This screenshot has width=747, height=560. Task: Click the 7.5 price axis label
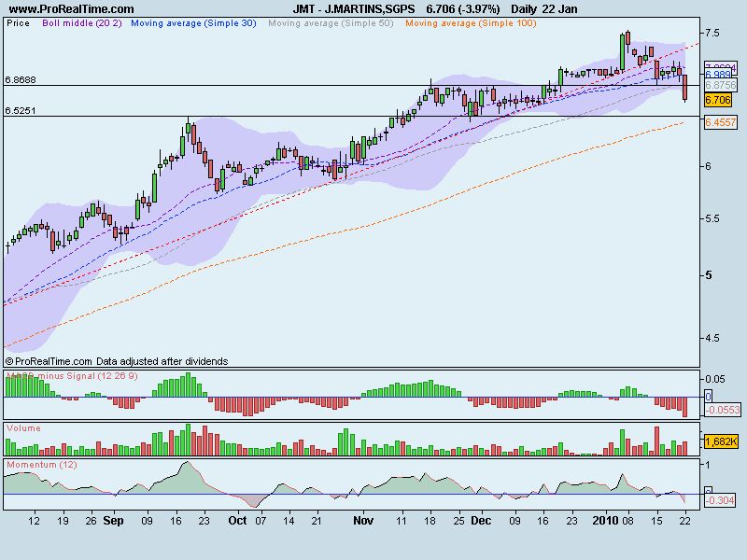tap(712, 33)
